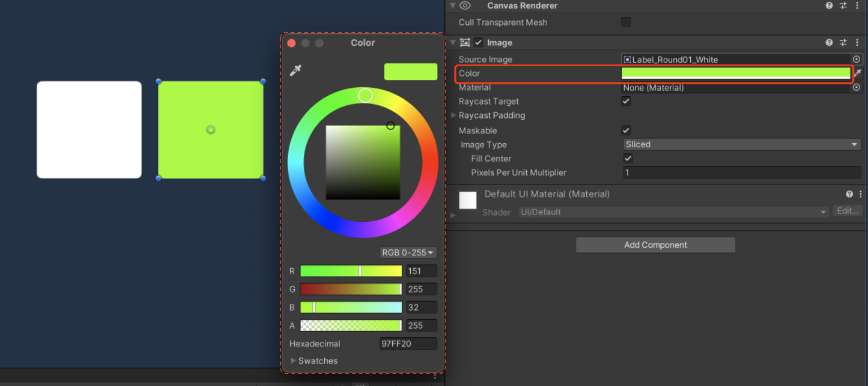The width and height of the screenshot is (868, 386).
Task: Click the Add Component button
Action: click(x=655, y=245)
